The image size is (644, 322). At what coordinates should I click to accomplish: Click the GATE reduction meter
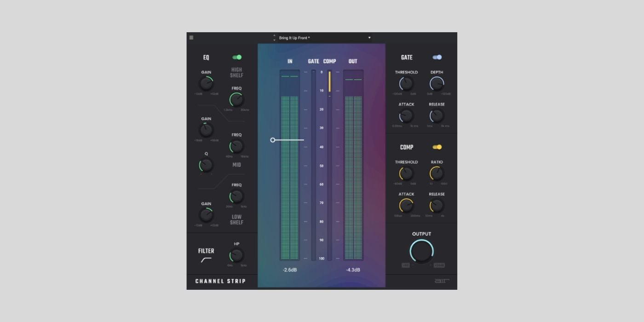pos(314,165)
